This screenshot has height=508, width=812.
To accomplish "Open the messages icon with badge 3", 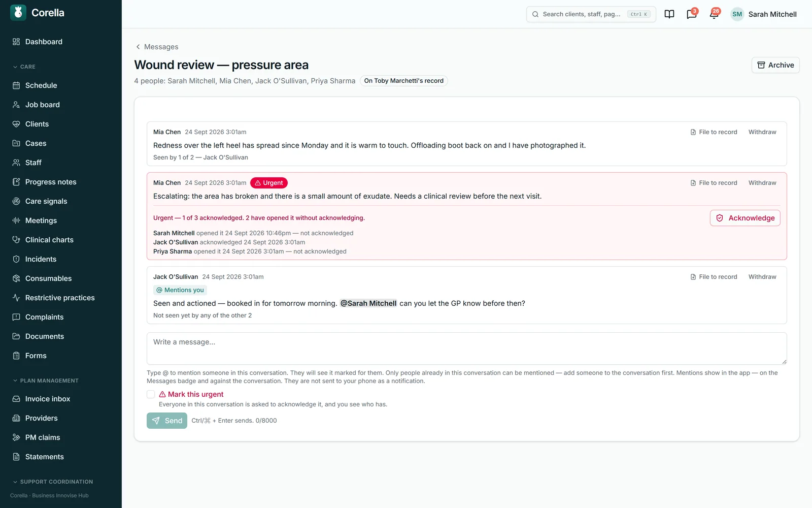I will tap(692, 14).
